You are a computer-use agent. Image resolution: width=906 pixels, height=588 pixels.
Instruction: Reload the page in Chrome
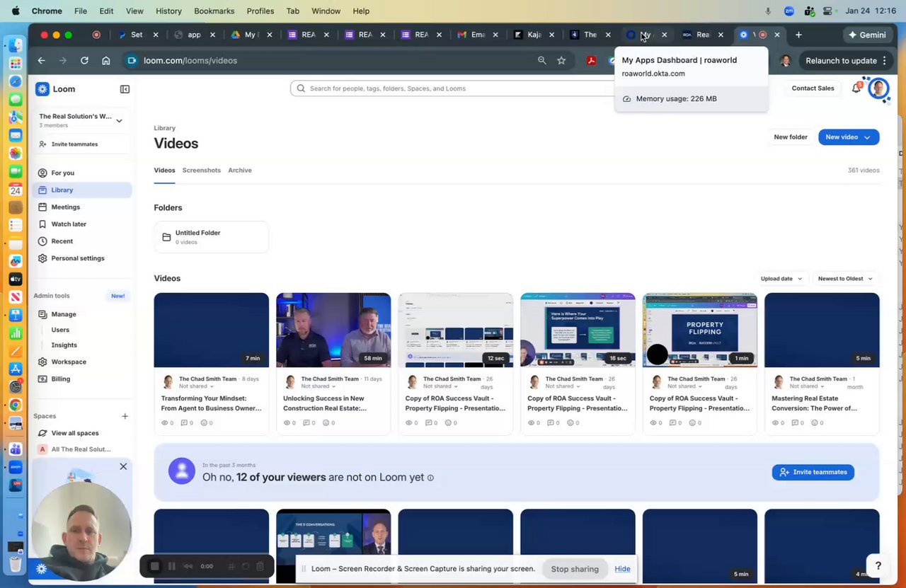(84, 61)
